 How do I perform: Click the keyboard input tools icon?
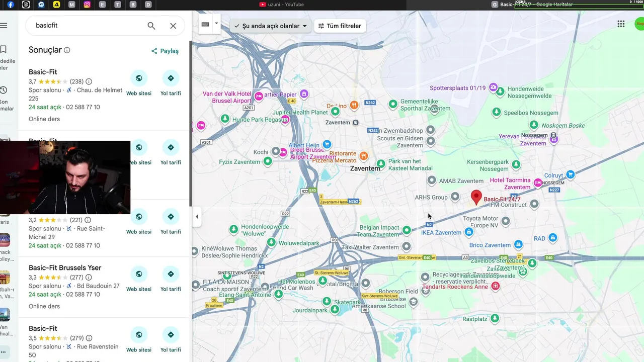[x=205, y=24]
